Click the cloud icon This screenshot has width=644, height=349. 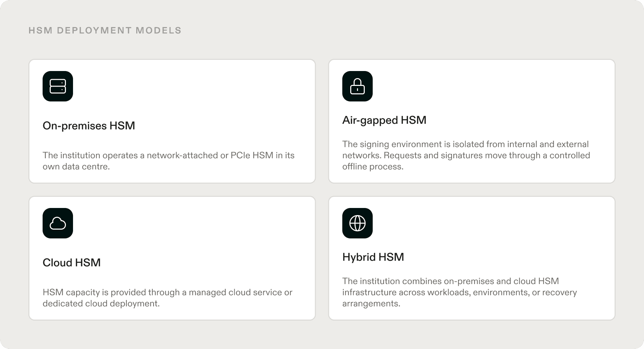(x=58, y=223)
